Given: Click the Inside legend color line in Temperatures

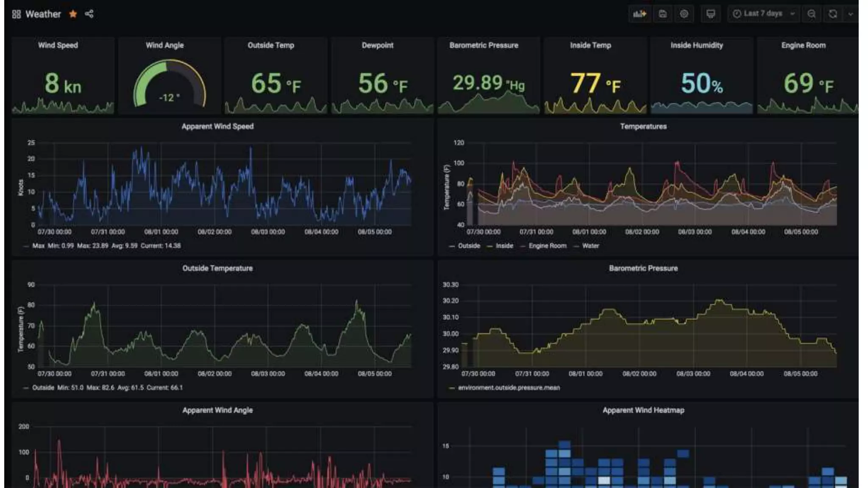Looking at the screenshot, I should tap(490, 246).
